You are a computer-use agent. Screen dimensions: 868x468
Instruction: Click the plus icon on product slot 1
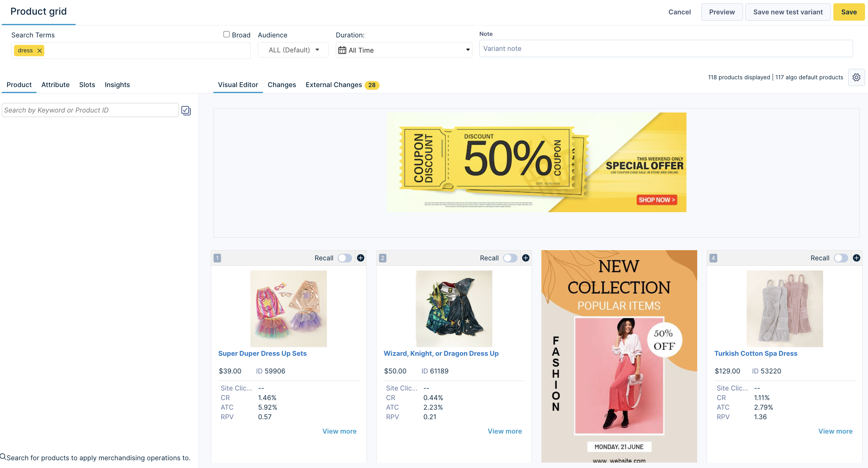(360, 258)
